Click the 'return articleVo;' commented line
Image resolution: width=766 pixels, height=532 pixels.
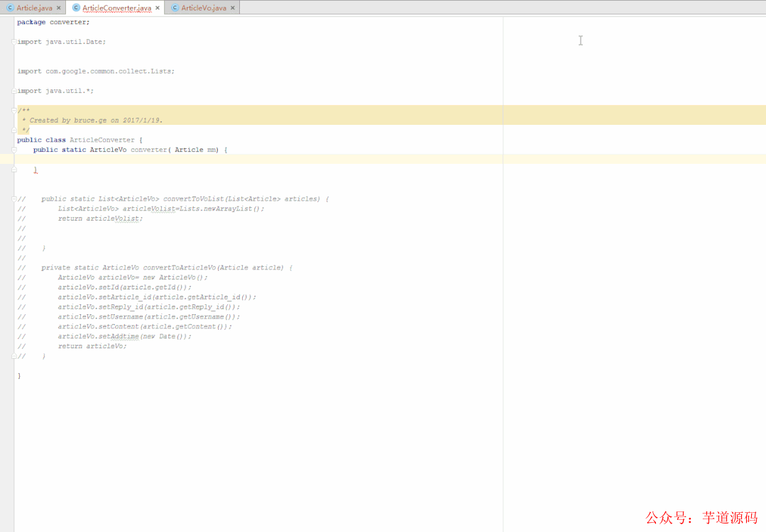point(92,347)
